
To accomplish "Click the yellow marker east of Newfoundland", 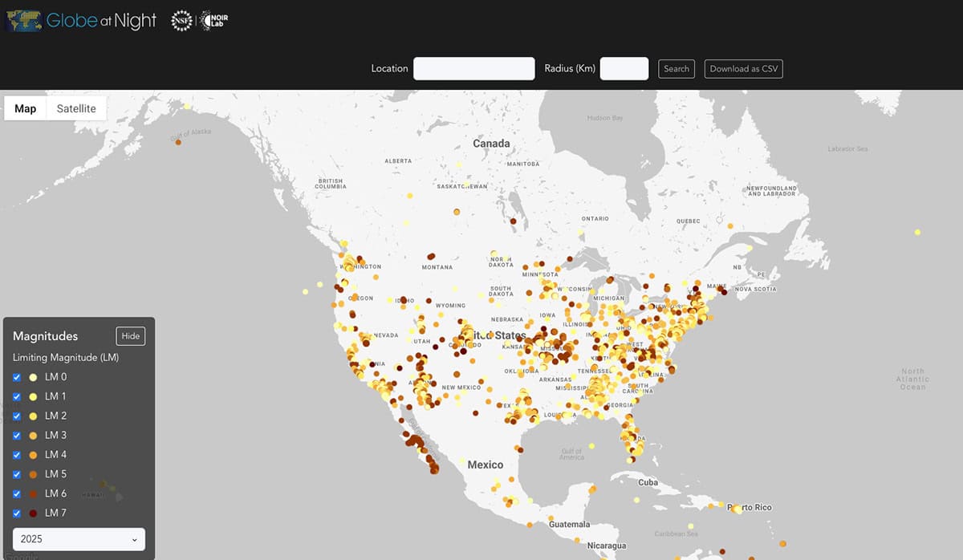I will 917,231.
